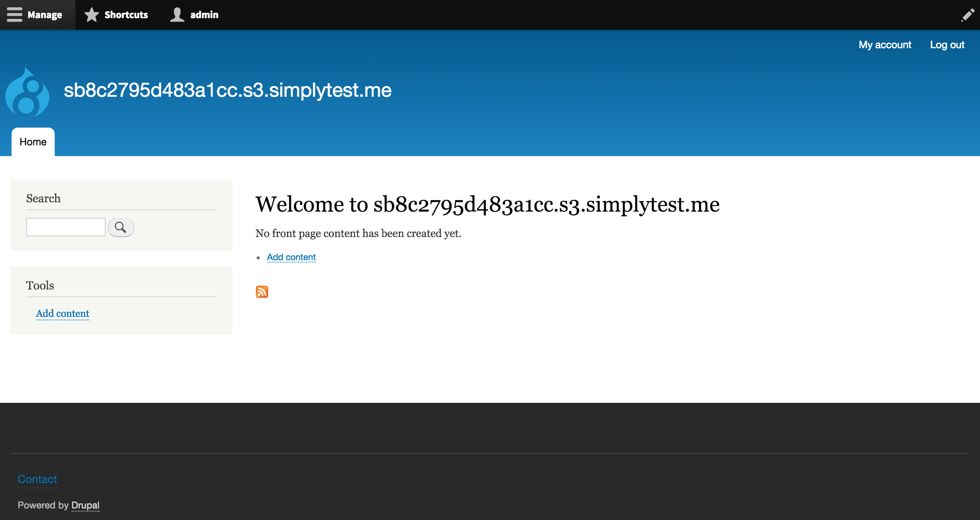Image resolution: width=980 pixels, height=520 pixels.
Task: Open the Contact page link
Action: click(x=37, y=479)
